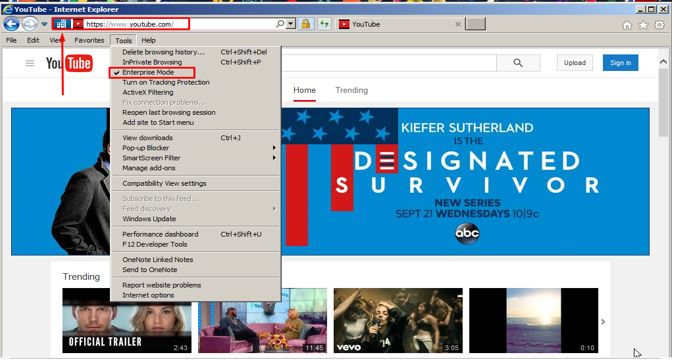Open Compatibility View settings
674x360 pixels.
(x=196, y=183)
